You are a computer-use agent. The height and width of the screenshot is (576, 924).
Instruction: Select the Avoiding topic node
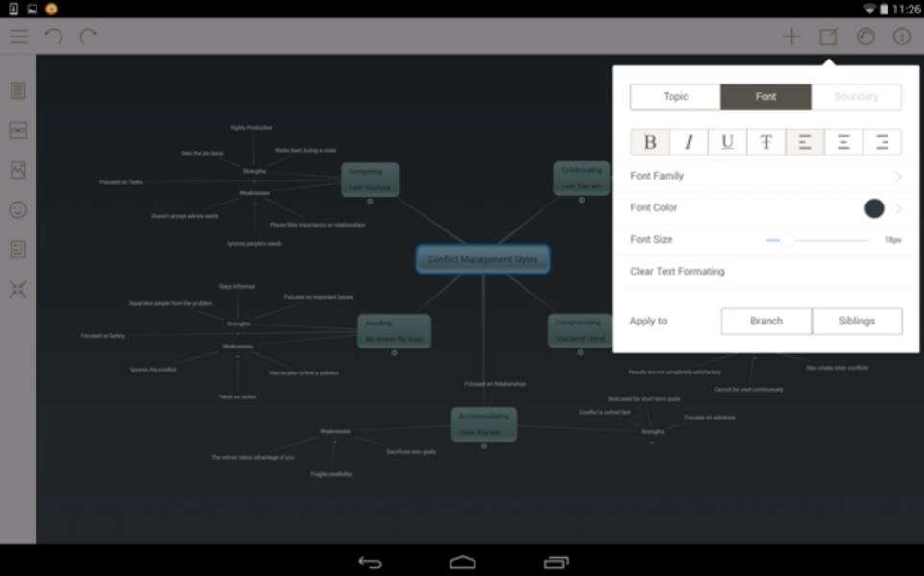click(394, 331)
